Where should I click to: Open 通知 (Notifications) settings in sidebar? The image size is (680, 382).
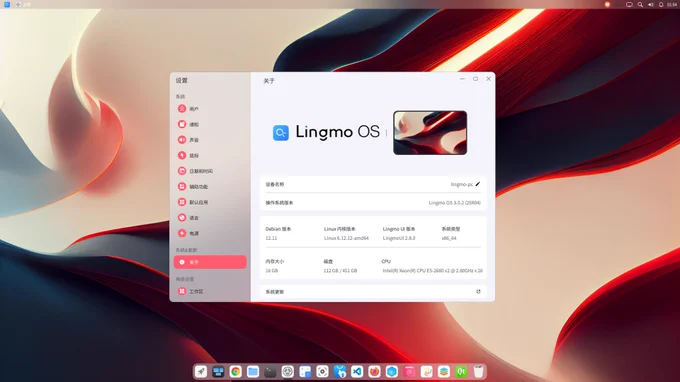210,124
